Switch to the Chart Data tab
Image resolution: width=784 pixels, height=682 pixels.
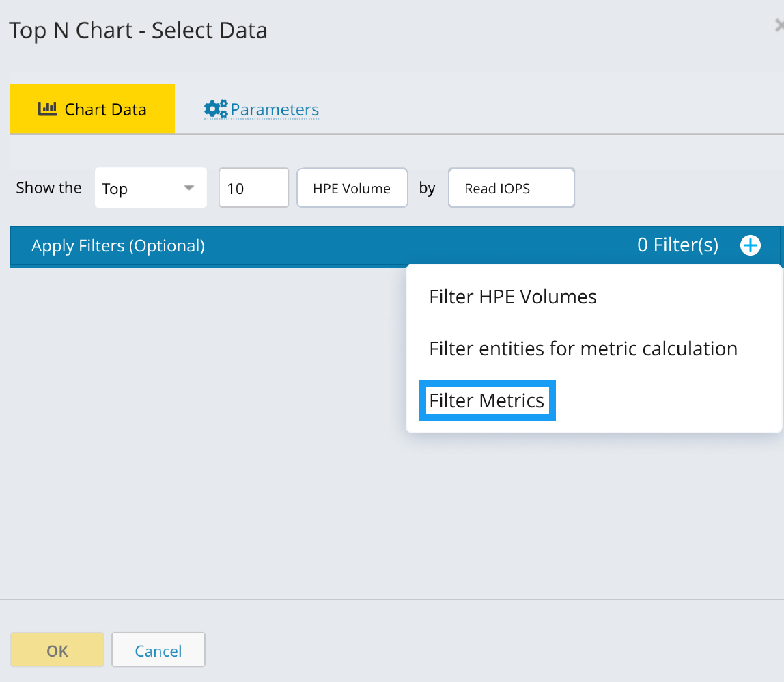92,109
